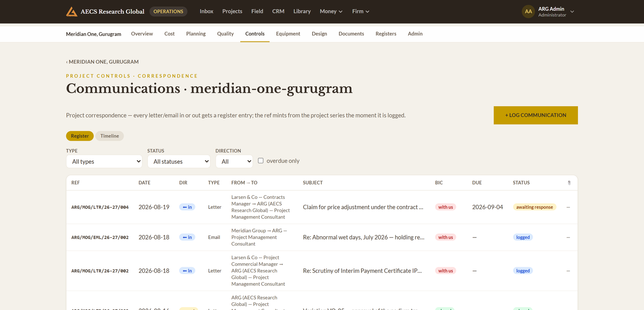Screen dimensions: 644x310
Task: Open the Library section
Action: 302,11
